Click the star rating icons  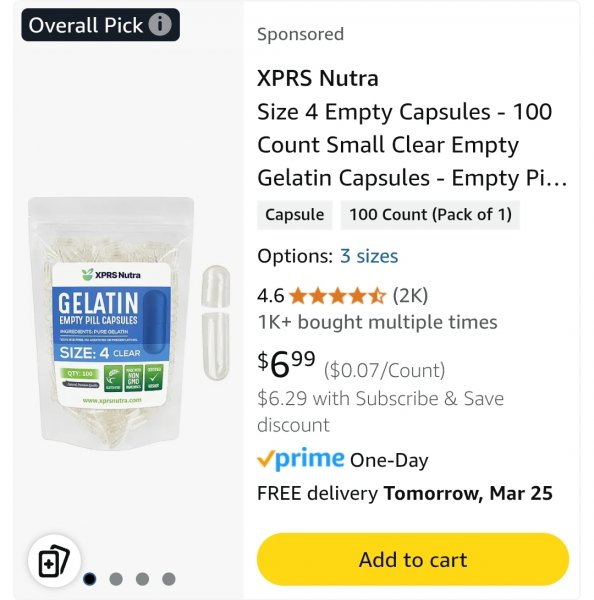click(337, 296)
